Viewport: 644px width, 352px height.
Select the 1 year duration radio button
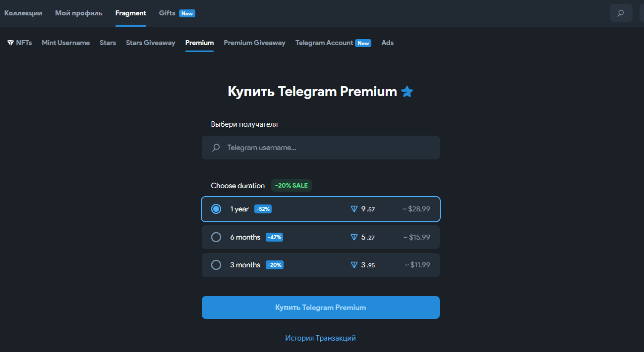[x=216, y=209]
